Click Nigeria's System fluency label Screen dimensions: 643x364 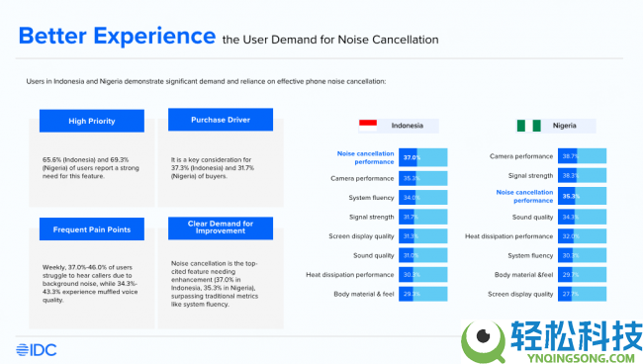(x=530, y=255)
